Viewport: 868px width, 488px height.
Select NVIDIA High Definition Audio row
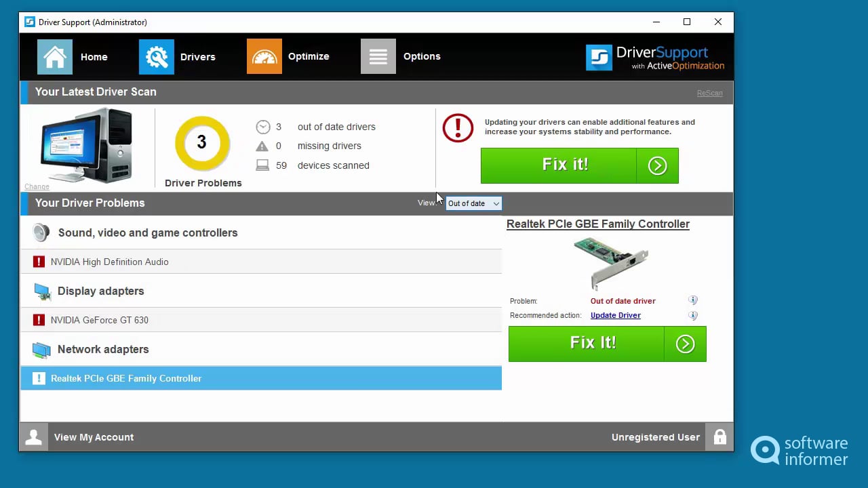261,262
